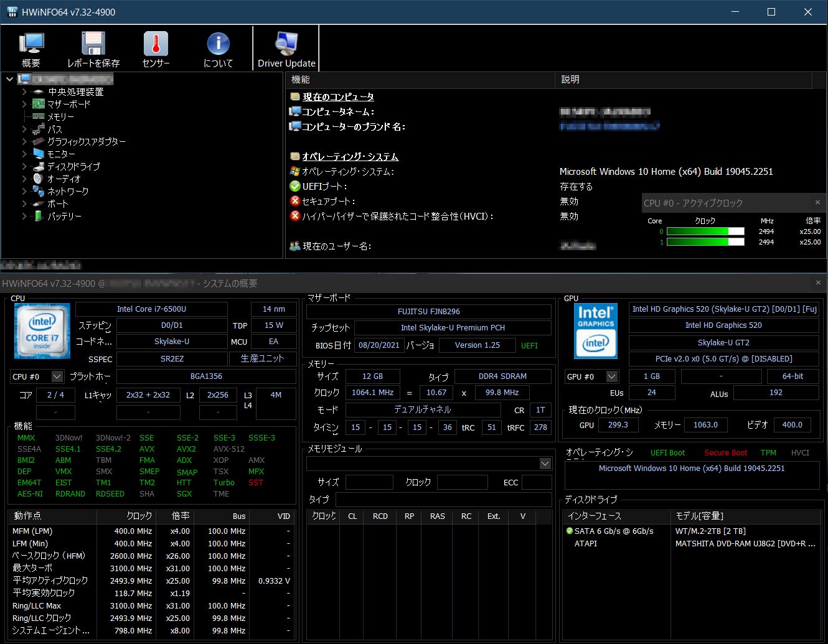828x644 pixels.
Task: Click the ベースクロック (HFM) row
Action: point(152,556)
